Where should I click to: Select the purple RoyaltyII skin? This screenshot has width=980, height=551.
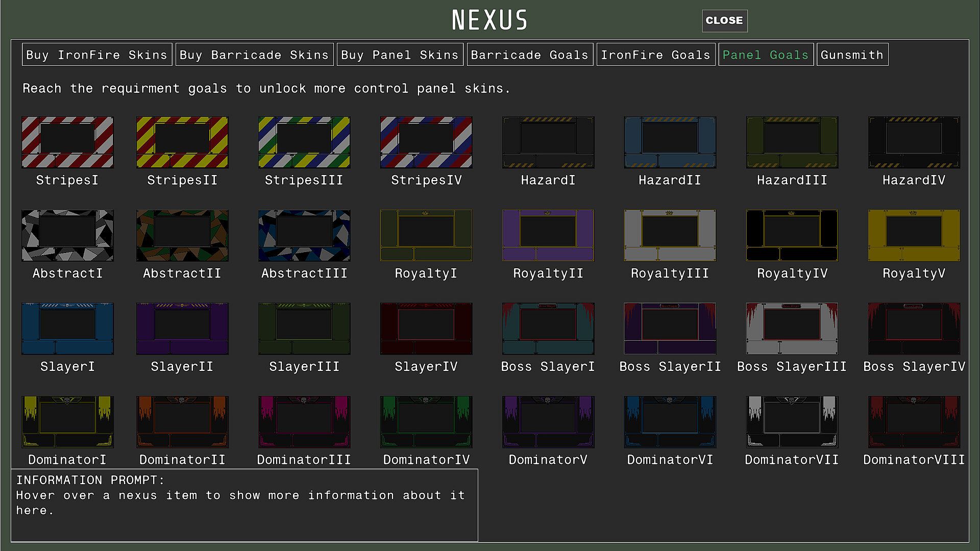tap(548, 236)
